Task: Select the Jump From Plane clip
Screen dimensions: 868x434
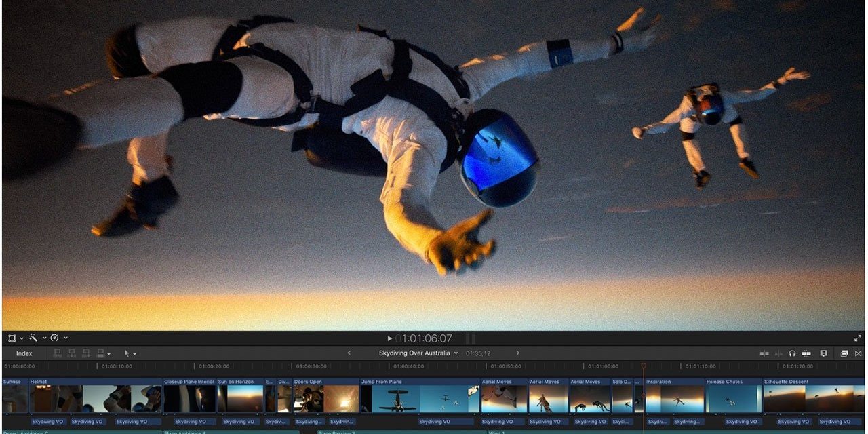Action: pos(419,397)
